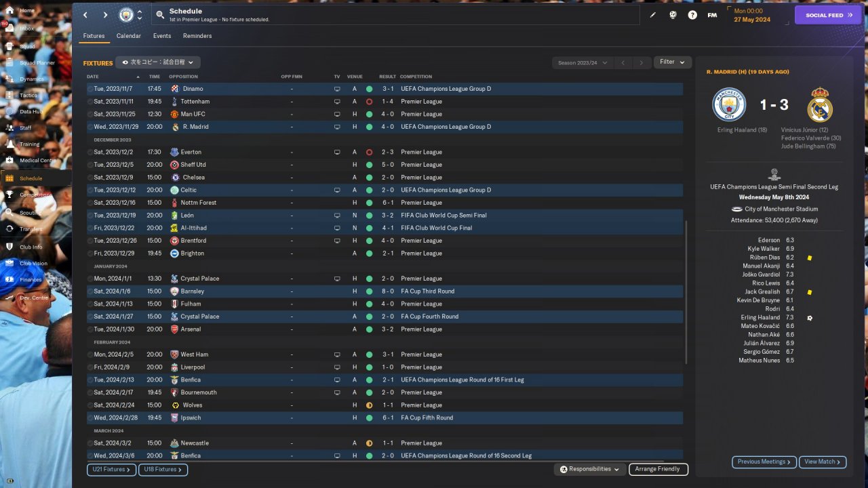This screenshot has width=868, height=488.
Task: Open the FM menu
Action: (x=712, y=15)
